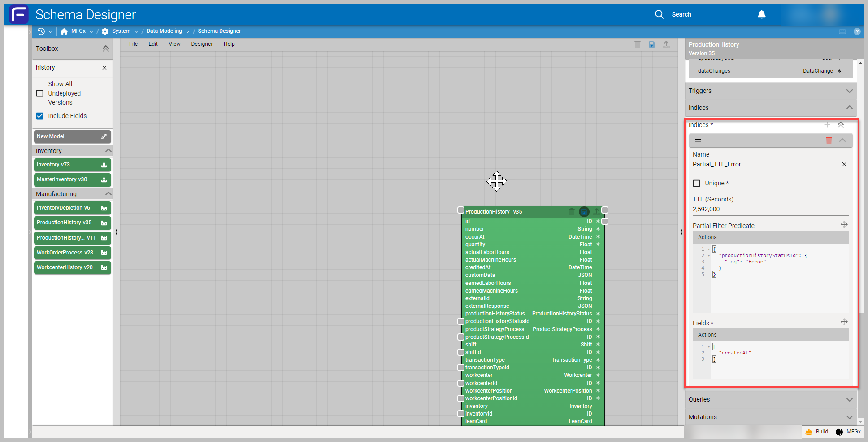868x442 pixels.
Task: Click the Schema Designer breadcrumb
Action: tap(219, 31)
